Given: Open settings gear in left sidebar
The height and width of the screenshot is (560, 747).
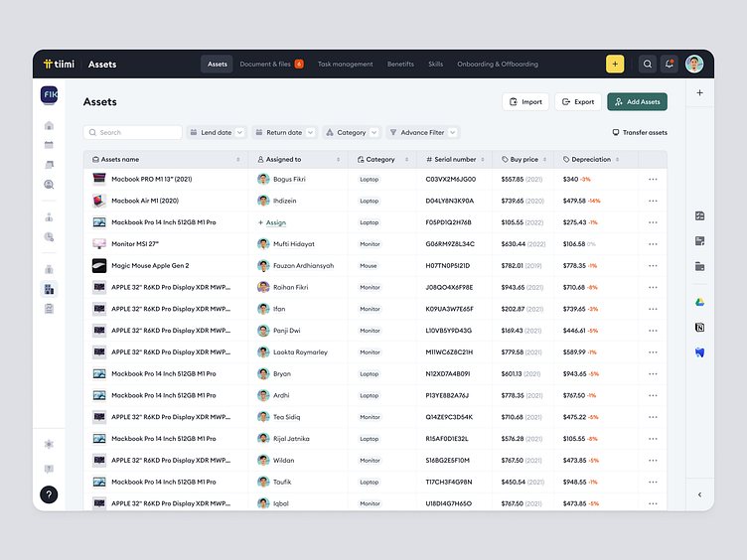Looking at the screenshot, I should [49, 444].
